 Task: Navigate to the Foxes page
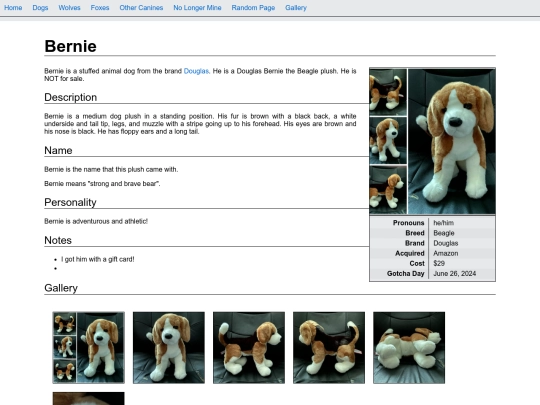(100, 8)
